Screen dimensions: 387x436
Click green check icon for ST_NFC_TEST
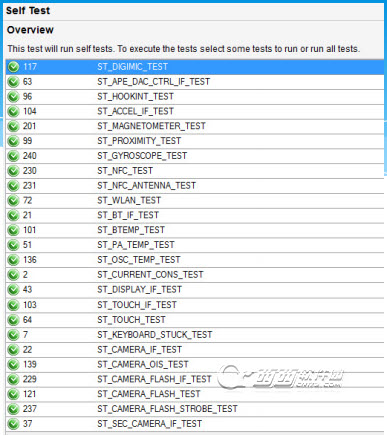click(13, 171)
